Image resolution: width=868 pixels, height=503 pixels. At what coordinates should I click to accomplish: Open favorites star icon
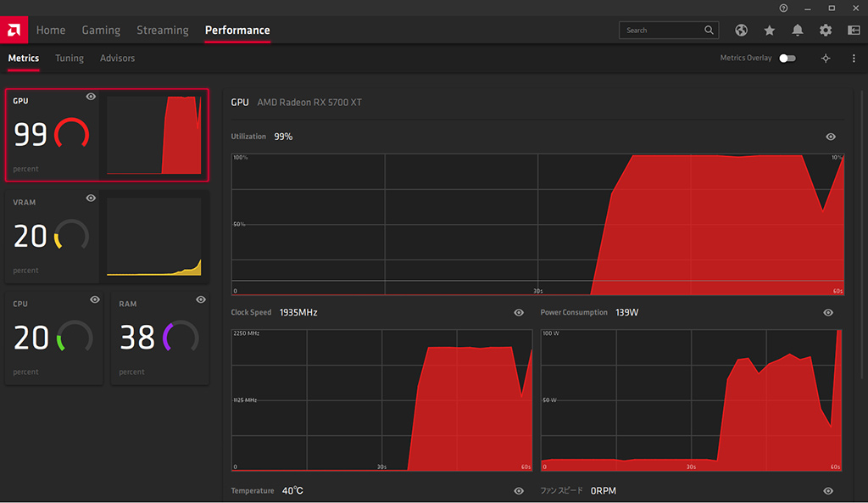click(770, 31)
